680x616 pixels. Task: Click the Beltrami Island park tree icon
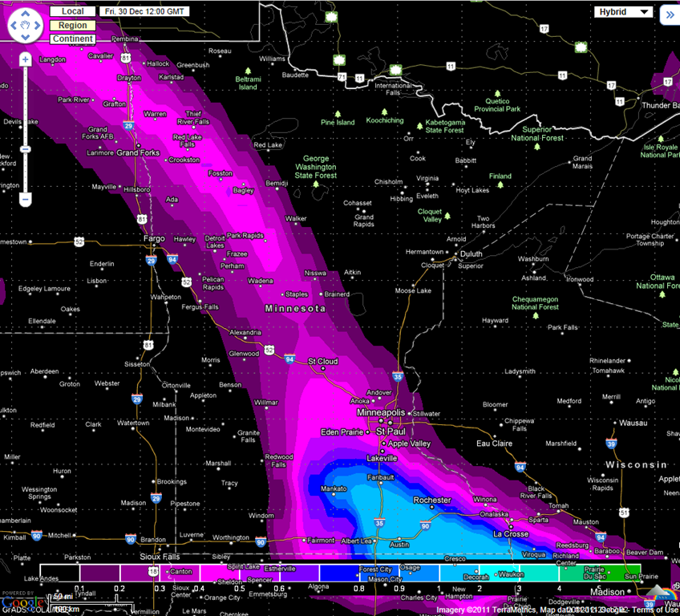coord(248,71)
